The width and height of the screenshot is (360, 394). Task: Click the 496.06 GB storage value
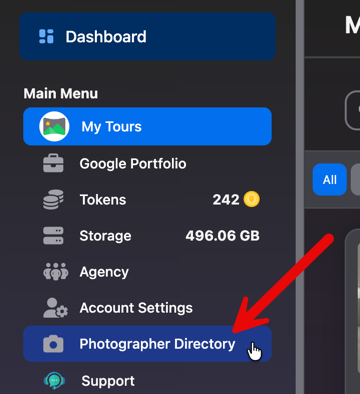(222, 236)
